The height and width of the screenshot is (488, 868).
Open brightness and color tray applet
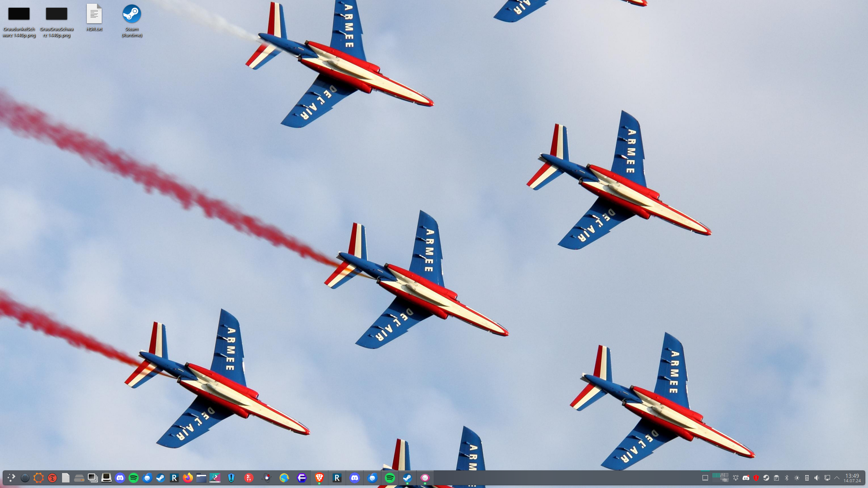797,478
